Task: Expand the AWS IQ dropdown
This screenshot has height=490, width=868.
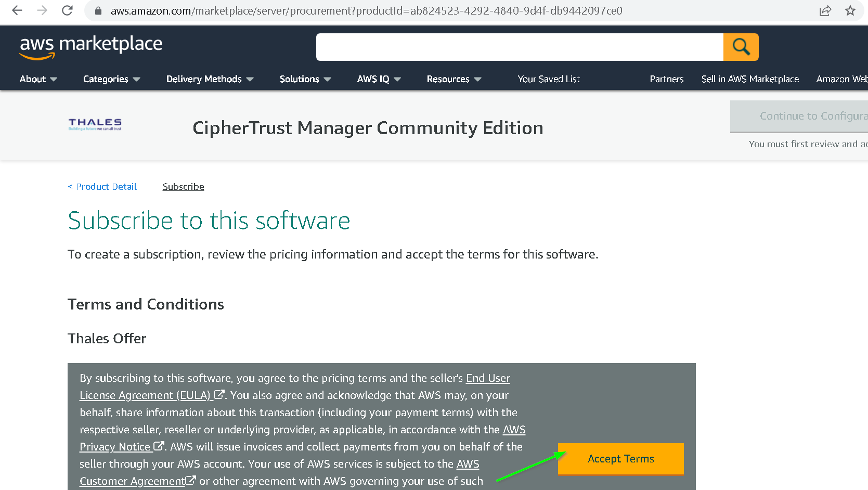Action: coord(379,79)
